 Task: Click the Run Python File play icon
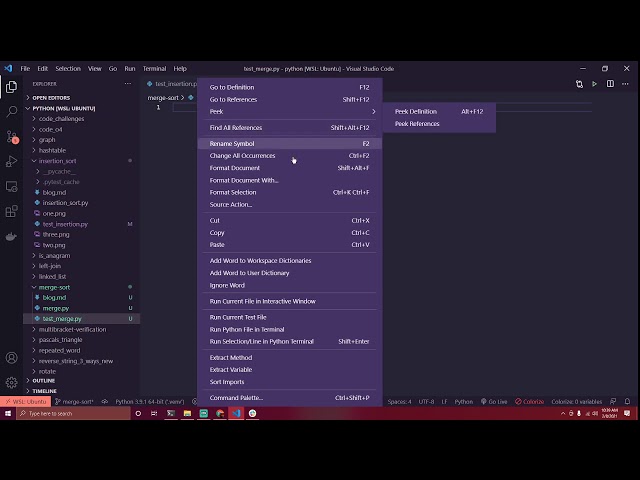(x=594, y=84)
